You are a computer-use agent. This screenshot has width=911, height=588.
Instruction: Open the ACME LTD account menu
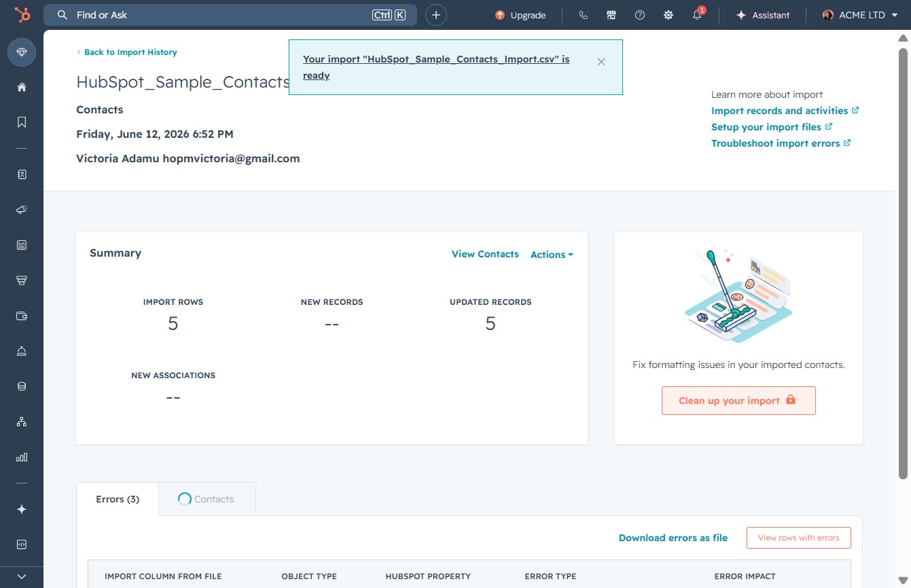tap(860, 15)
